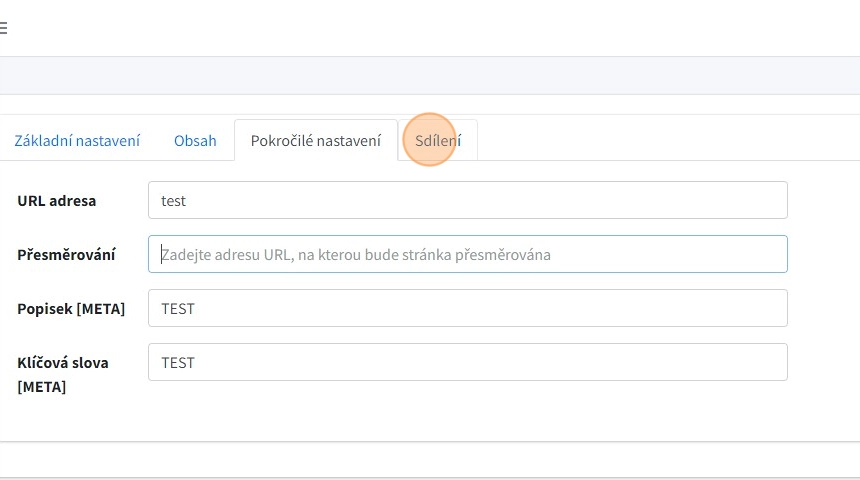Go to the Sdílení tab

[x=438, y=141]
